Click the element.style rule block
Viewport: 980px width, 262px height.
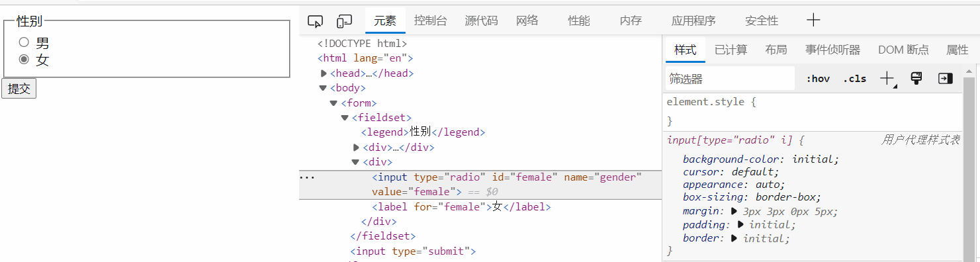coord(813,112)
